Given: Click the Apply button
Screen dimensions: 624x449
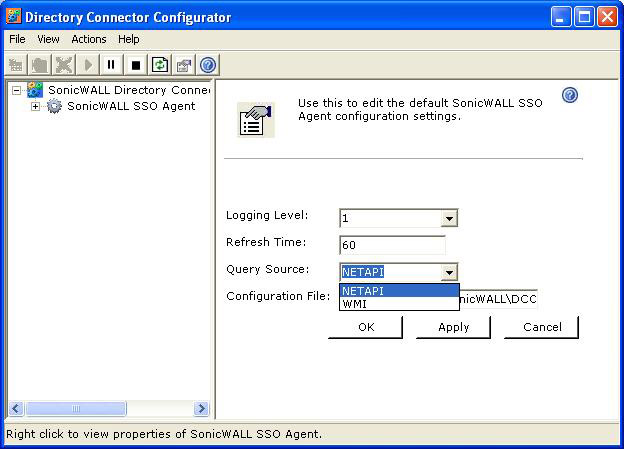Looking at the screenshot, I should click(x=453, y=327).
